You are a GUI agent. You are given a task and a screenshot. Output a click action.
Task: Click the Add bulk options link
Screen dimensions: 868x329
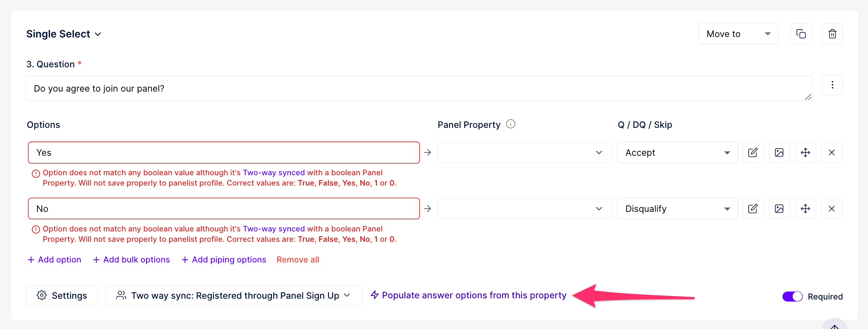click(x=131, y=260)
